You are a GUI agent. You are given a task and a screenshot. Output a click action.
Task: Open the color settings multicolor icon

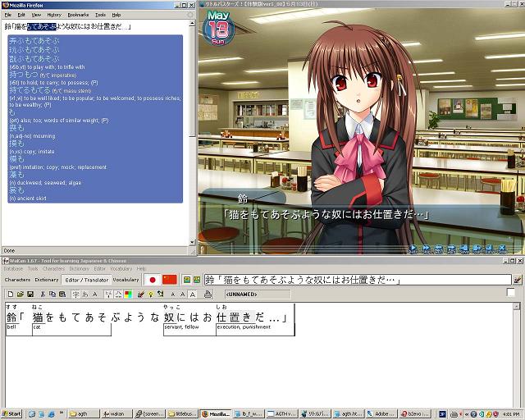point(128,294)
